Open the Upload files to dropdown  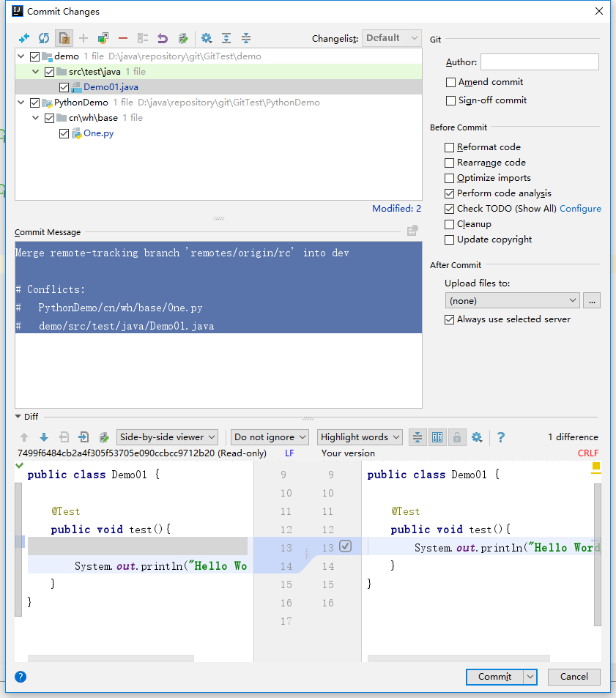pos(512,300)
